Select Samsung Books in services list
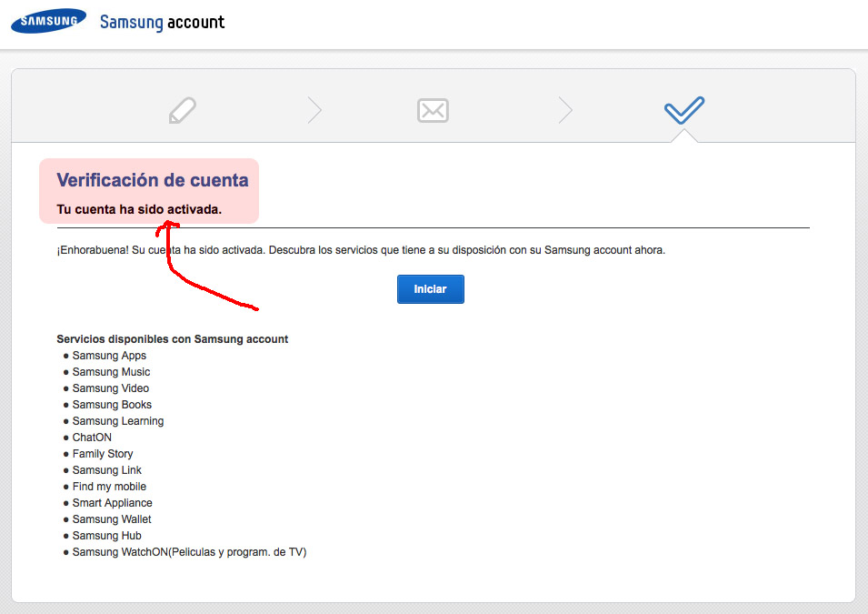868x614 pixels. (112, 405)
